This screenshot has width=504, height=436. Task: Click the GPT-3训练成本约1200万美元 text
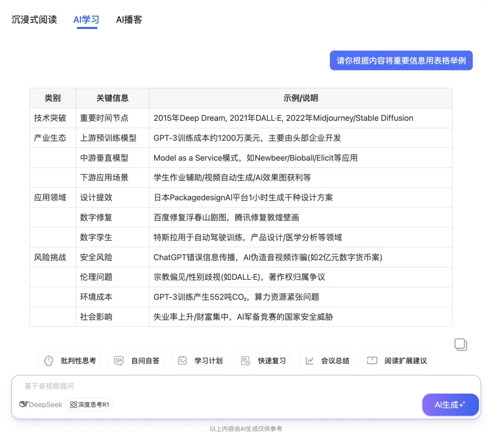(x=207, y=138)
